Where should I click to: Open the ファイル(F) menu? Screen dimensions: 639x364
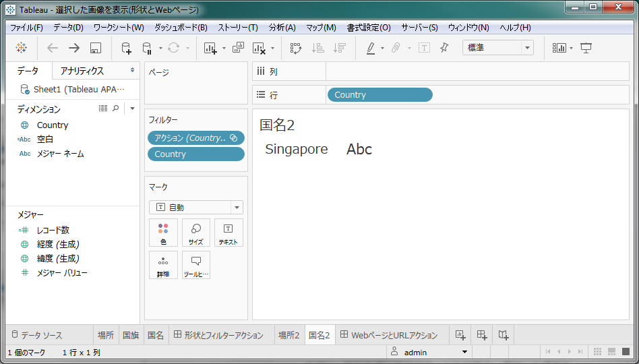[26, 28]
